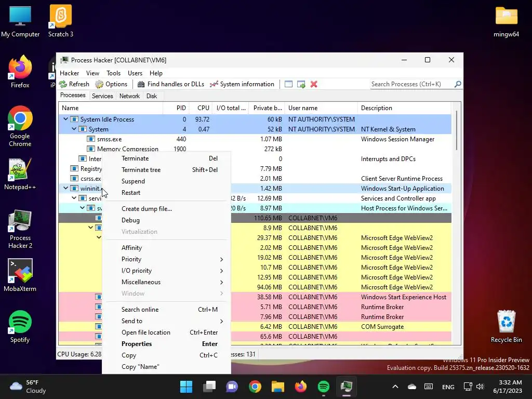Click the Refresh toolbar icon
The image size is (532, 399).
(x=63, y=84)
